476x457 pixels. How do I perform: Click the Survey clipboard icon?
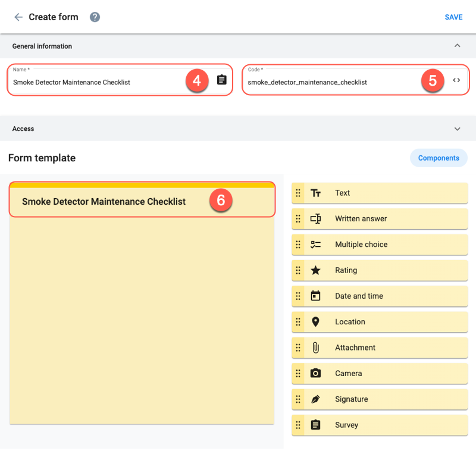315,425
